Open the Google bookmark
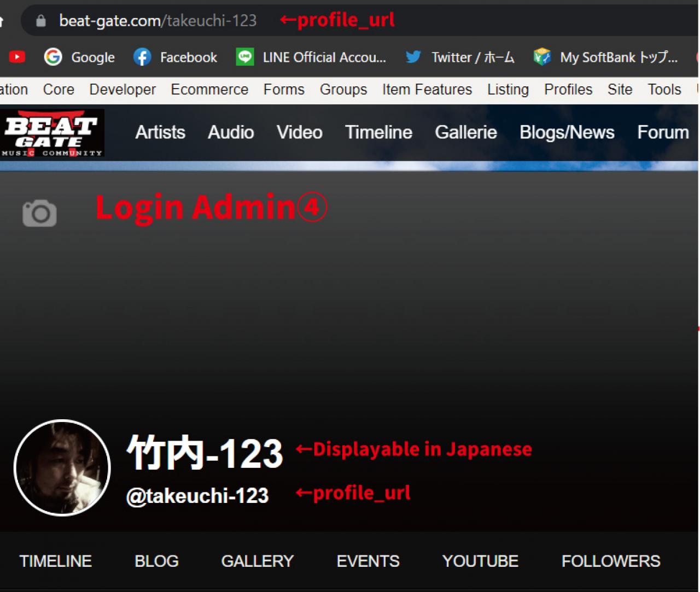The width and height of the screenshot is (700, 592). pyautogui.click(x=79, y=57)
